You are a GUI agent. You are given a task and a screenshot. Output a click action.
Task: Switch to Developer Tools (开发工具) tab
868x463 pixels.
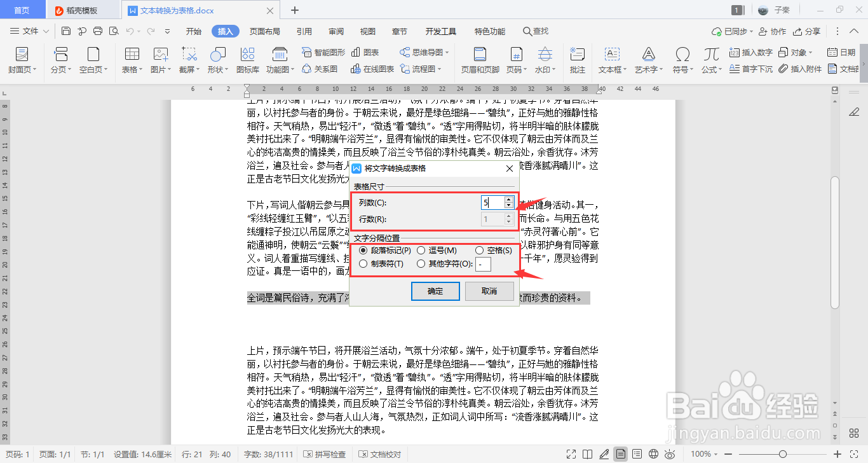441,31
